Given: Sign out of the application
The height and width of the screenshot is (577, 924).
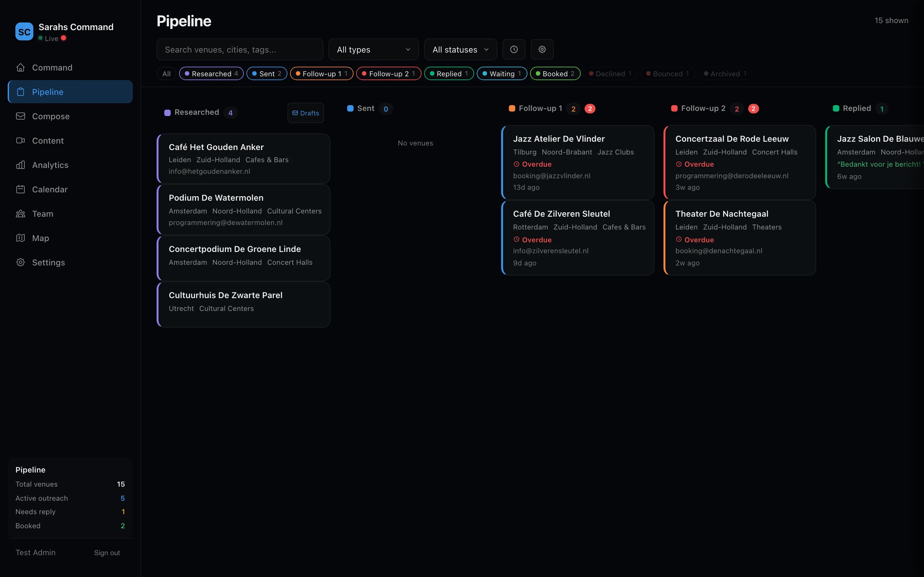Looking at the screenshot, I should tap(107, 552).
